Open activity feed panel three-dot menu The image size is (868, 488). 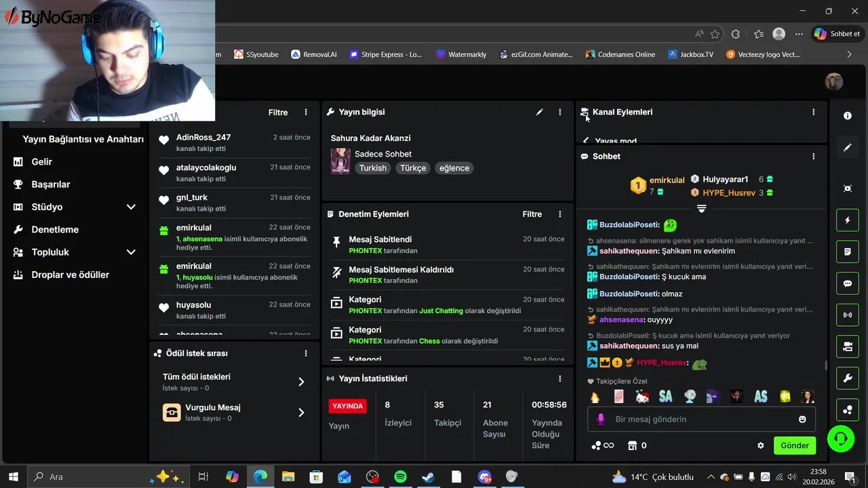[x=306, y=112]
